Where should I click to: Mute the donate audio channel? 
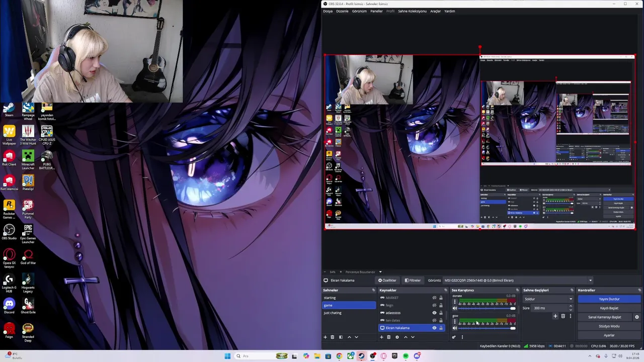pyautogui.click(x=455, y=308)
